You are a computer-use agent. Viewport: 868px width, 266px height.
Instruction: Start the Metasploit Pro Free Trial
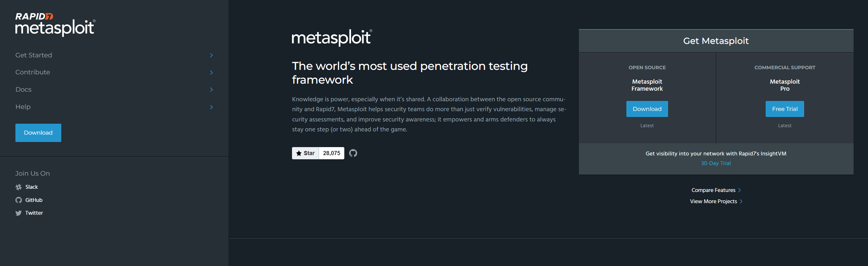point(785,109)
